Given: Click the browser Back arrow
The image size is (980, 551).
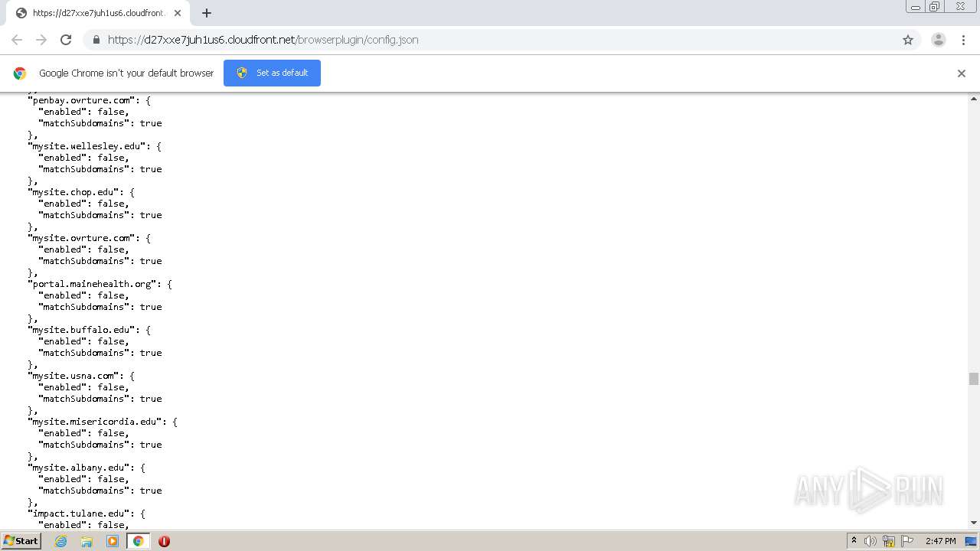Looking at the screenshot, I should coord(17,40).
